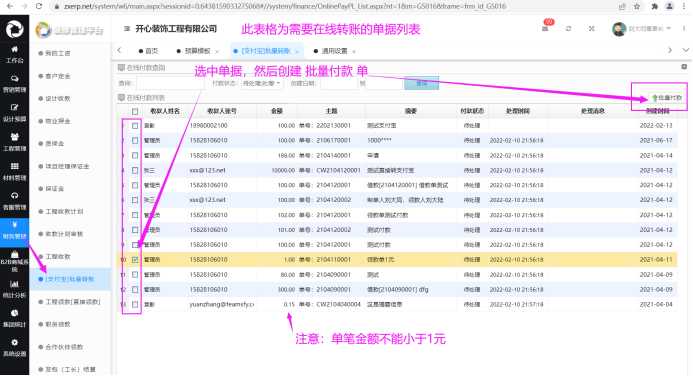Click the mail notification icon with red badge
Screen dimensions: 693x376
click(x=545, y=28)
